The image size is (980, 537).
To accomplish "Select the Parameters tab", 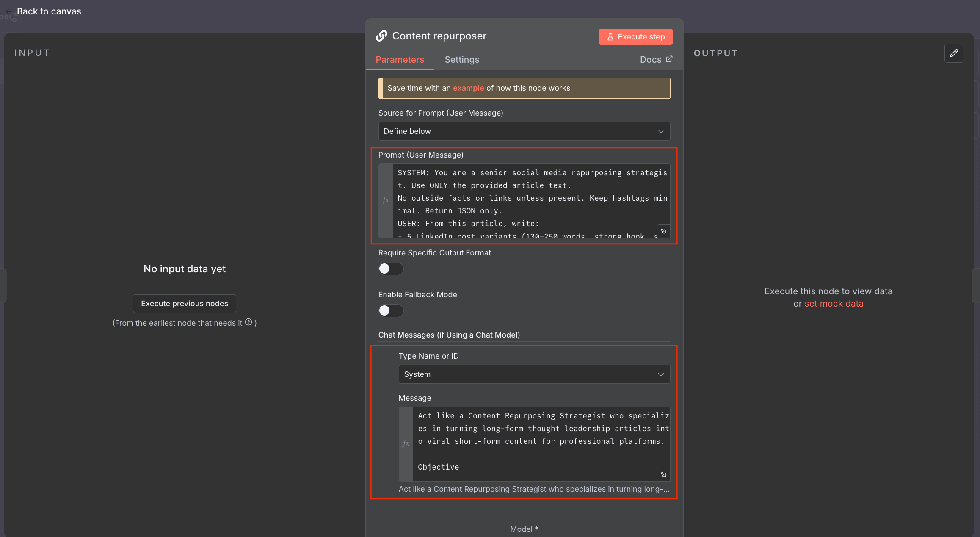I will 400,60.
